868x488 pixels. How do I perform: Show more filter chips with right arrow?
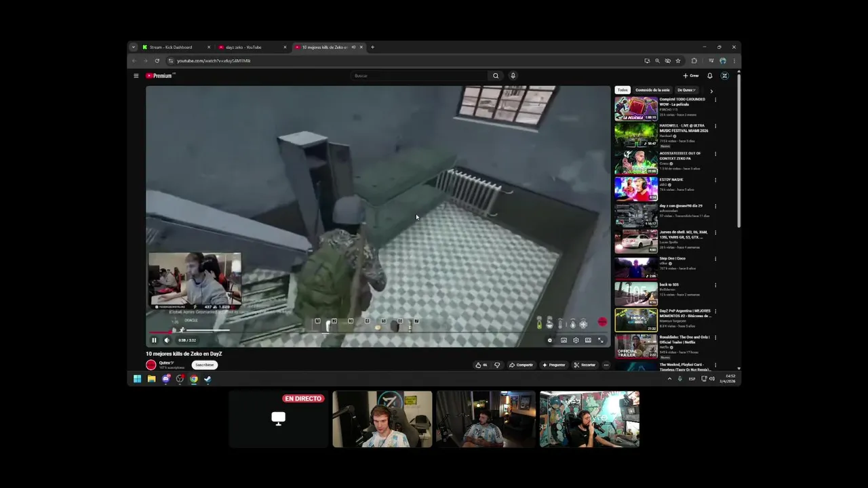coord(711,90)
